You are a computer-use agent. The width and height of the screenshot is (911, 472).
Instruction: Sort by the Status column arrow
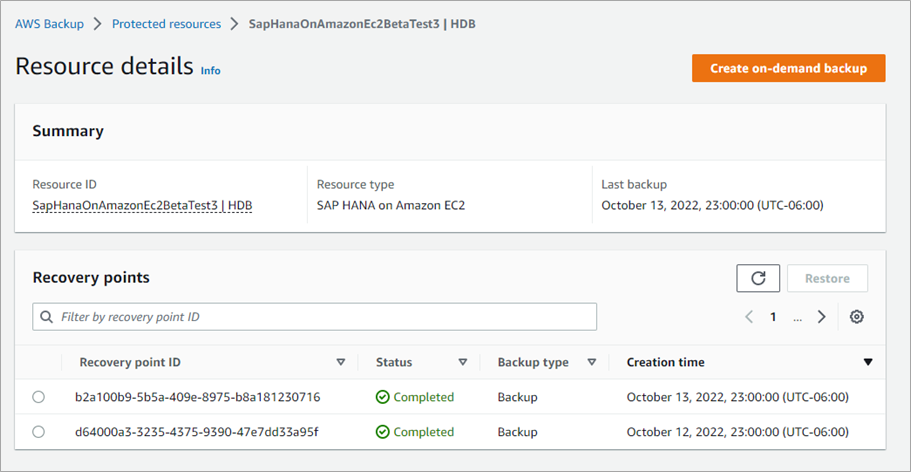(462, 362)
